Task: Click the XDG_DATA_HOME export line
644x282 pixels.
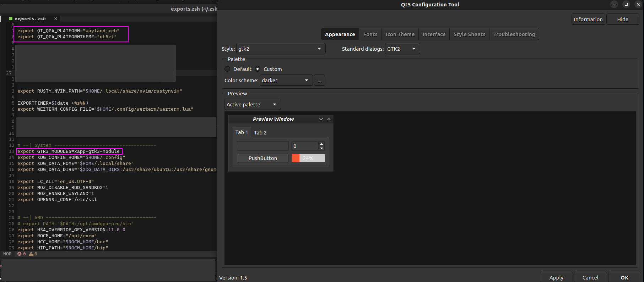Action: coord(76,164)
